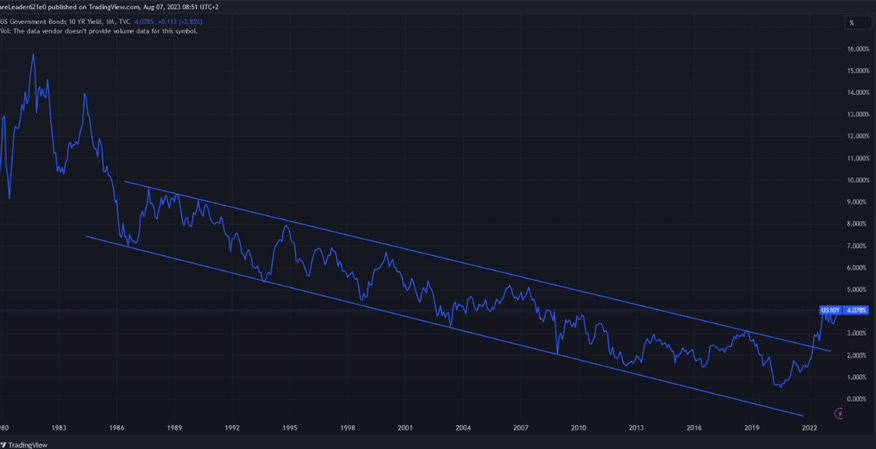Screen dimensions: 876x449
Task: Click the 1983 label on time axis
Action: click(59, 427)
